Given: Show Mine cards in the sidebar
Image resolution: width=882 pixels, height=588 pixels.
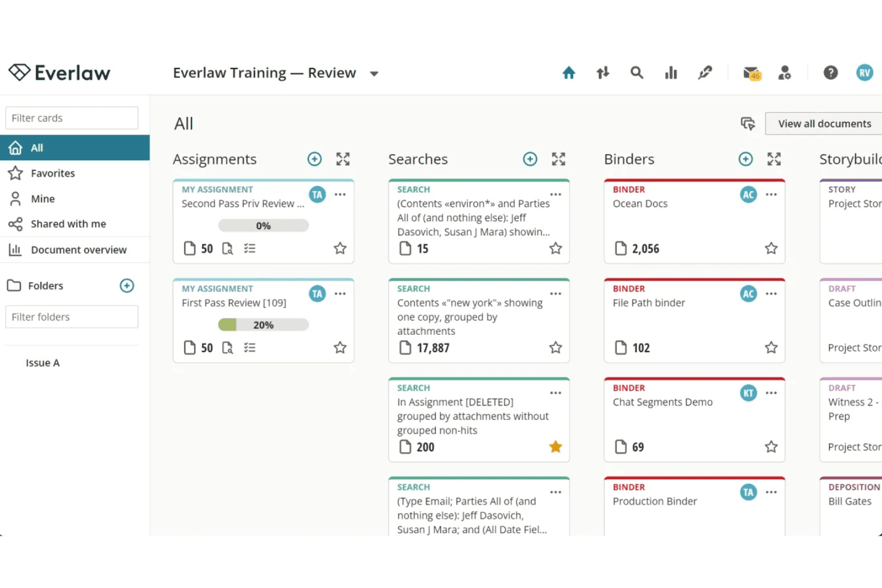Looking at the screenshot, I should point(75,199).
